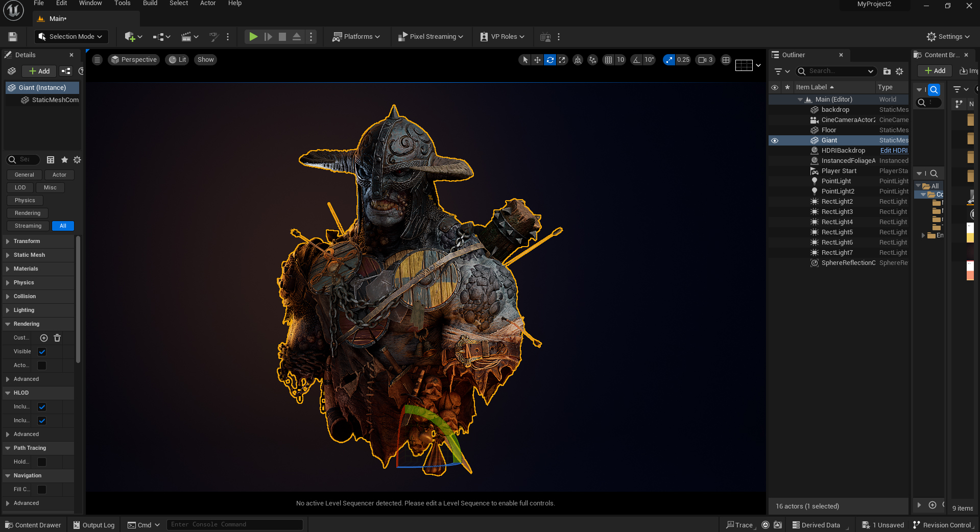Viewport: 980px width, 532px height.
Task: Open the VP Roles dropdown
Action: point(503,37)
